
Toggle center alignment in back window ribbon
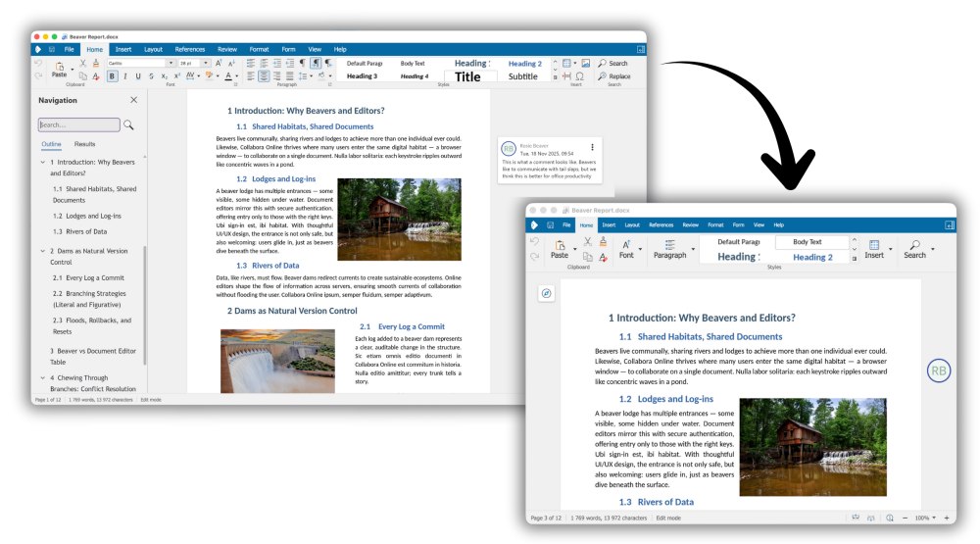coord(264,76)
